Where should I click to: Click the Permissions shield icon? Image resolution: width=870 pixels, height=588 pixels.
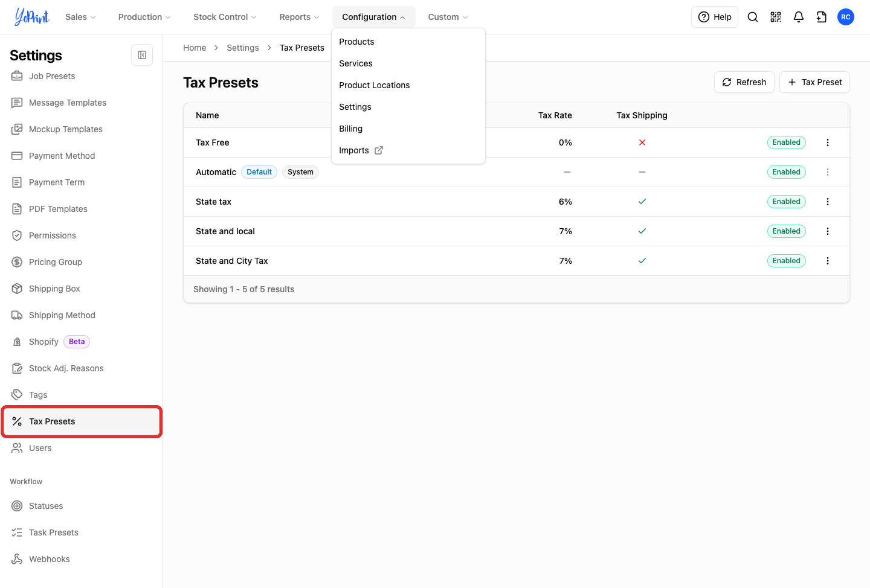click(17, 235)
